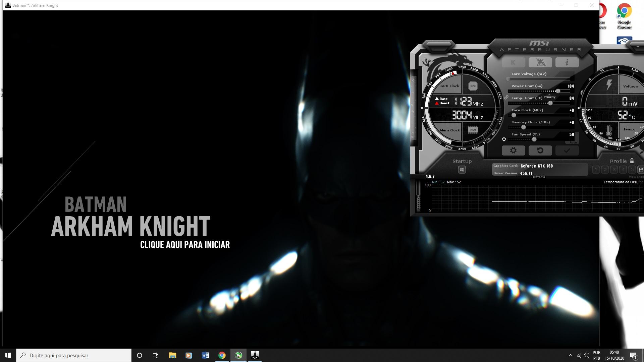
Task: Open the media player taskbar icon
Action: click(x=189, y=355)
